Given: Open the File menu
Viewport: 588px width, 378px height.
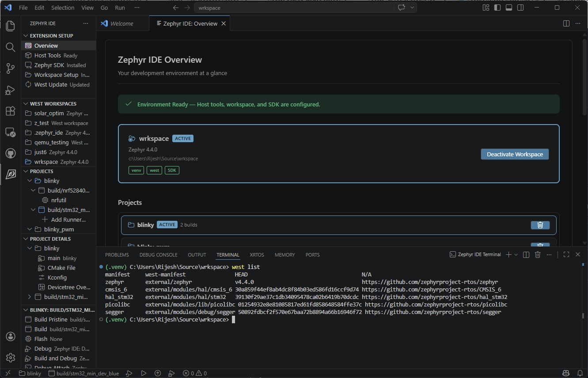Looking at the screenshot, I should (x=23, y=8).
